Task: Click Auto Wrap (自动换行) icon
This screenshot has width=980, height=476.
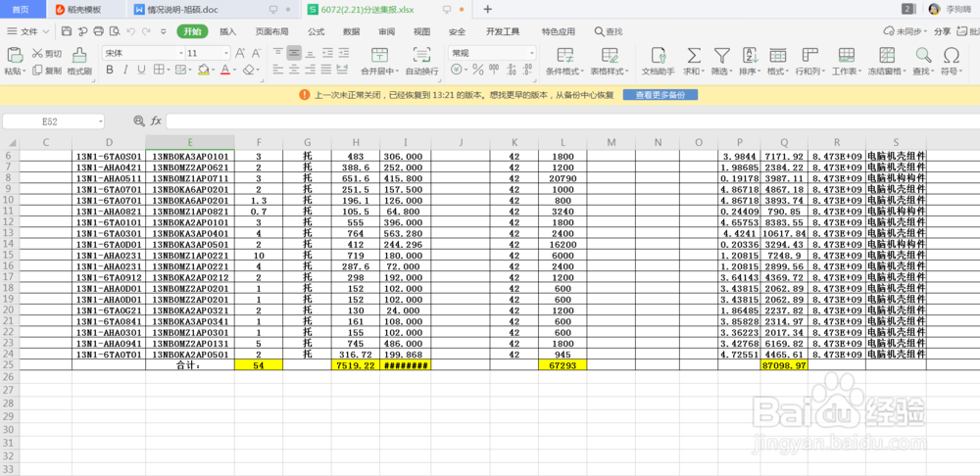Action: point(421,55)
